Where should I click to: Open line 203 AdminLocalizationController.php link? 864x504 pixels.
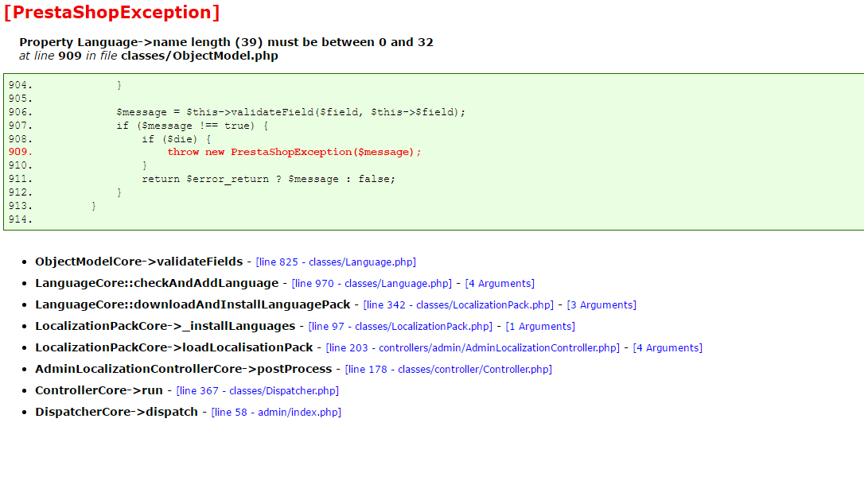473,348
